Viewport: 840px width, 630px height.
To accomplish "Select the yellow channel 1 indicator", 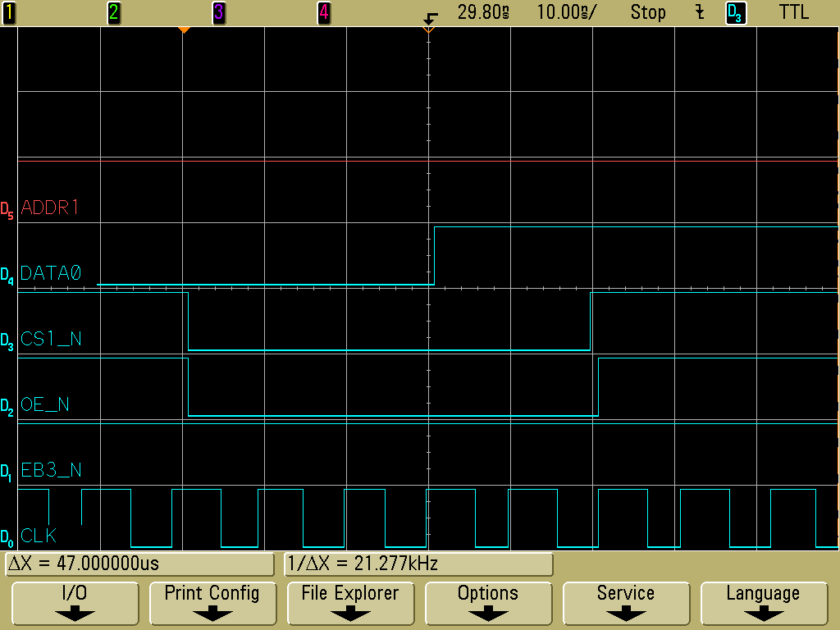I will [x=9, y=12].
